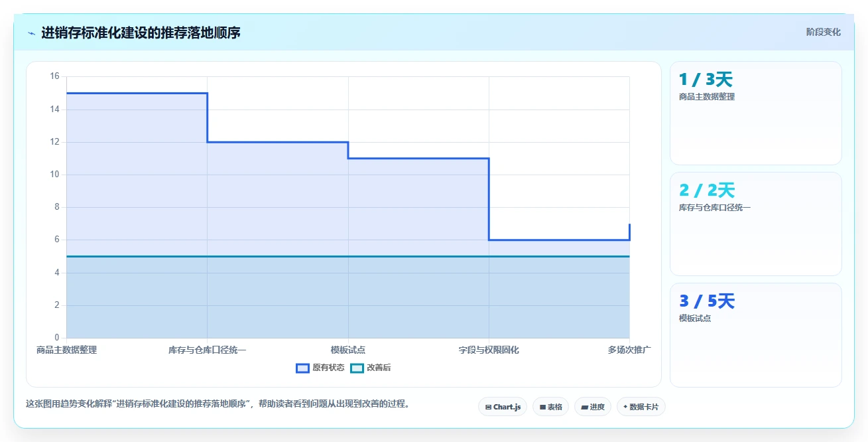Select the Chart.js tag
This screenshot has height=442, width=868.
click(503, 407)
